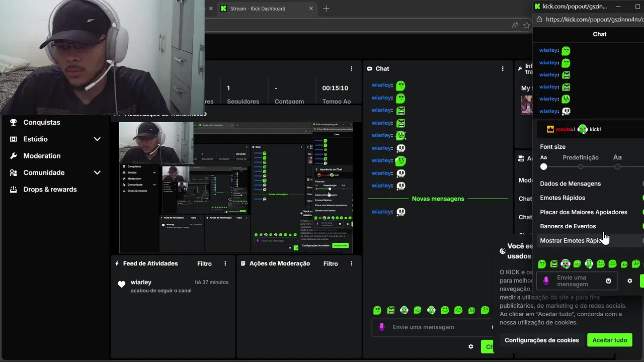Click the 00:15:10 stream time value
644x362 pixels.
pyautogui.click(x=335, y=88)
